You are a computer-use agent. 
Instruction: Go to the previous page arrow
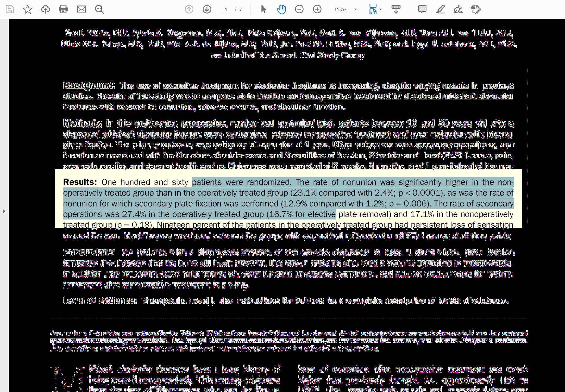pyautogui.click(x=189, y=9)
